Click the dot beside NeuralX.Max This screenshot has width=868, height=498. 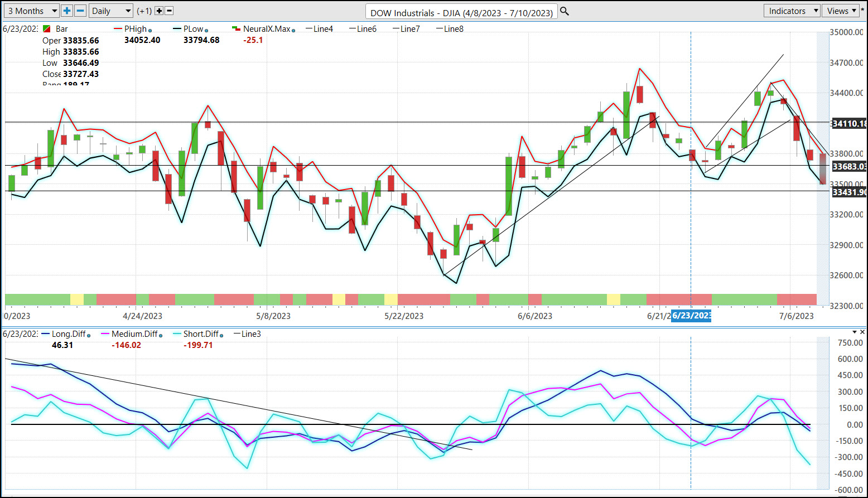click(293, 30)
